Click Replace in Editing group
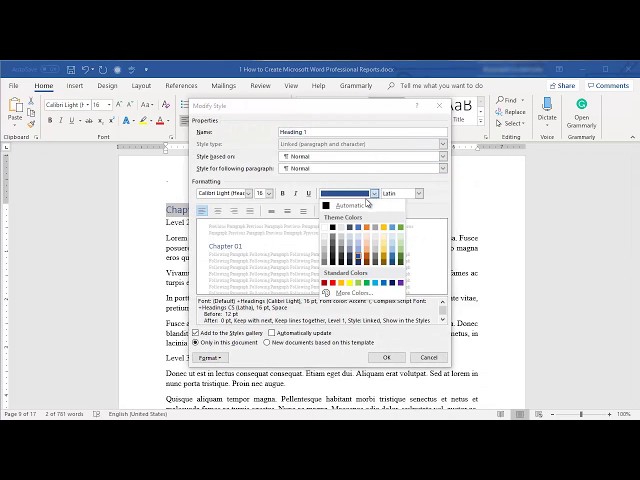Screen dimensions: 640x480 [x=510, y=112]
